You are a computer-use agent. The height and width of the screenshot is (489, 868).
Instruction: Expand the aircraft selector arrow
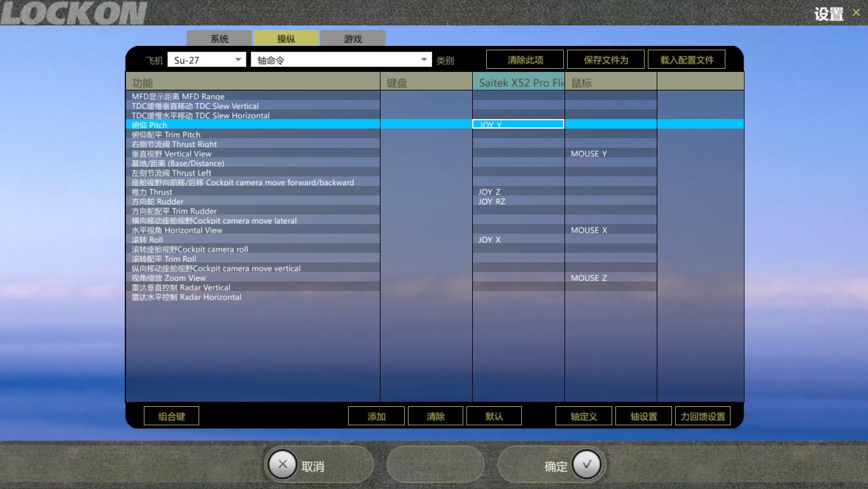click(238, 59)
